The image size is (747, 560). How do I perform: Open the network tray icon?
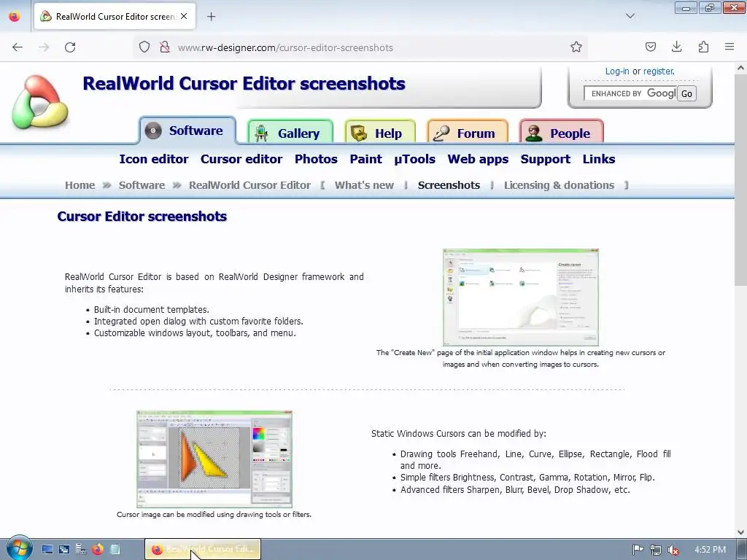point(656,550)
